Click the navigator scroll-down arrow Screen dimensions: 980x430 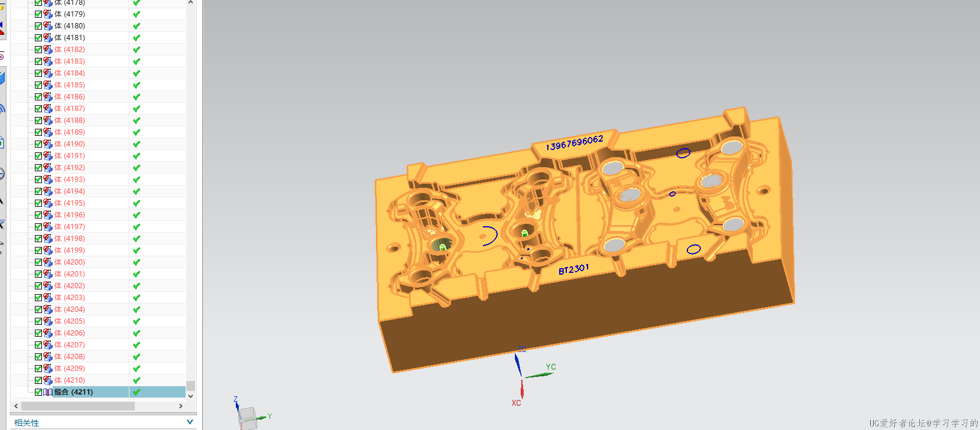[x=190, y=396]
